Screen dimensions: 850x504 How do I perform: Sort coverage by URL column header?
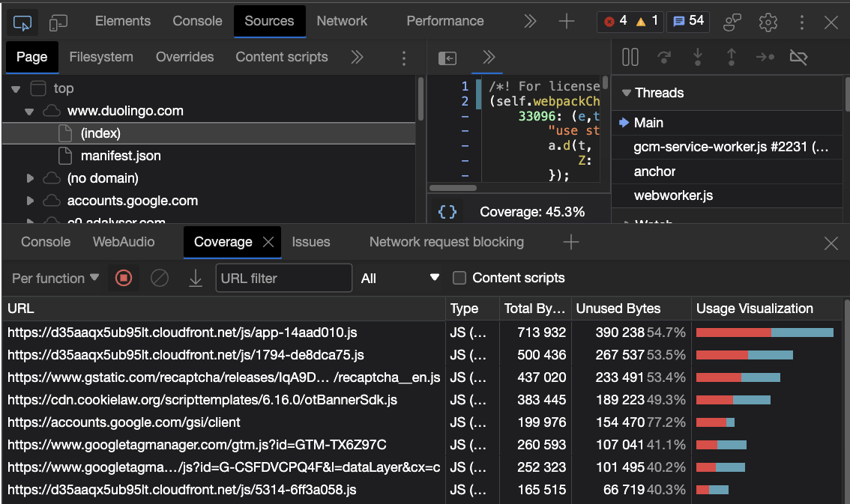tap(223, 309)
